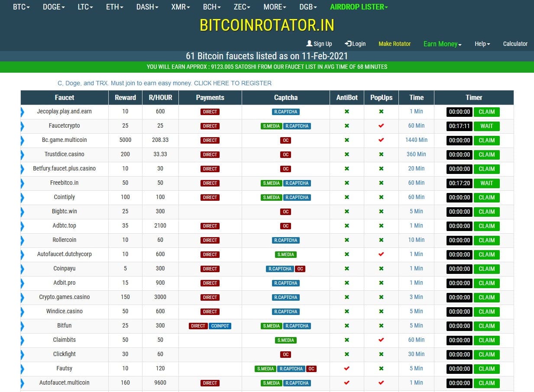Screen dimensions: 534x392
Task: Claim the Autofaucet.multicoin faucet
Action: click(486, 383)
